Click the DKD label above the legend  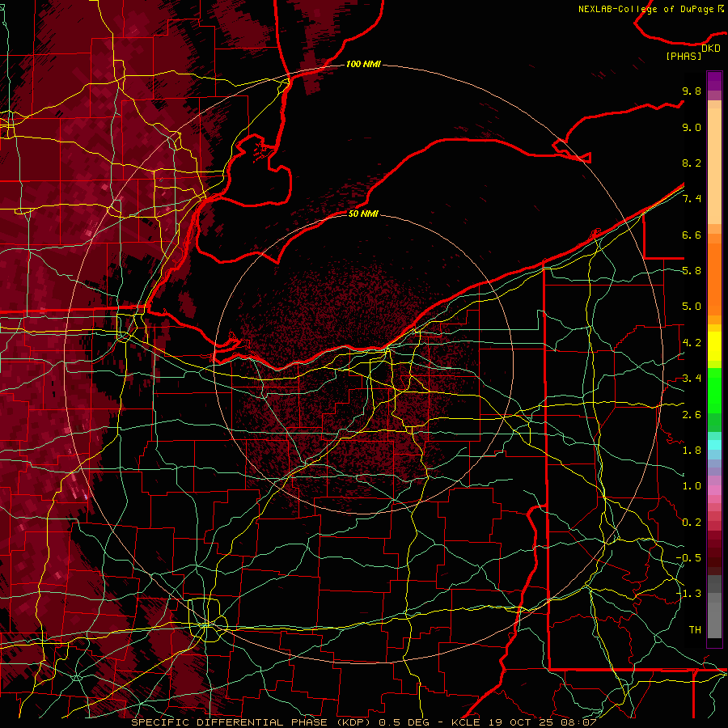point(711,49)
